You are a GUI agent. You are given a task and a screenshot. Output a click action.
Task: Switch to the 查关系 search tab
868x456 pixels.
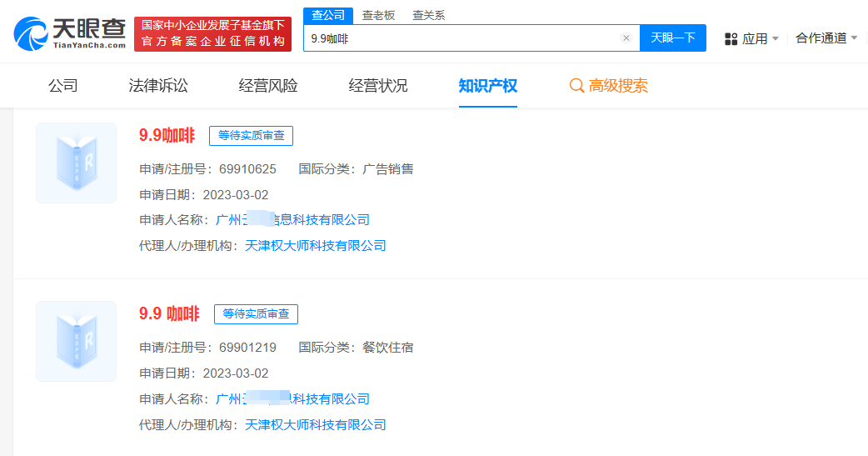tap(428, 16)
